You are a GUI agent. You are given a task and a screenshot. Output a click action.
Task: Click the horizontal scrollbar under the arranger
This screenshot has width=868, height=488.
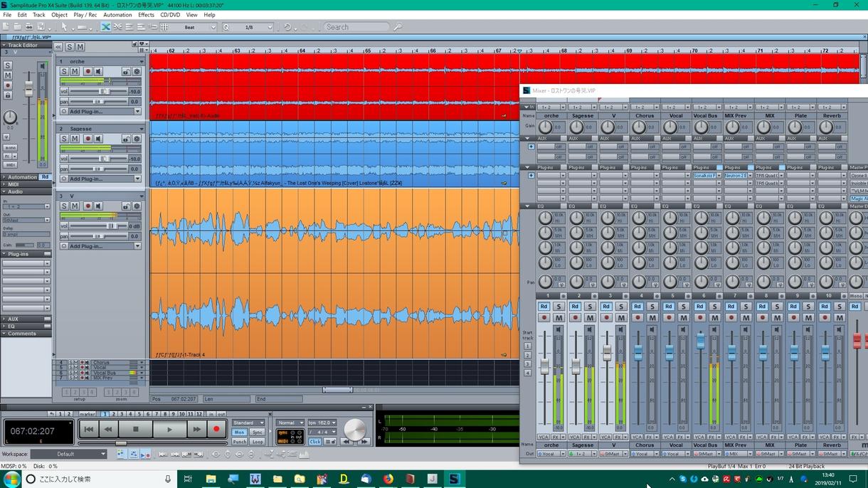[x=338, y=390]
